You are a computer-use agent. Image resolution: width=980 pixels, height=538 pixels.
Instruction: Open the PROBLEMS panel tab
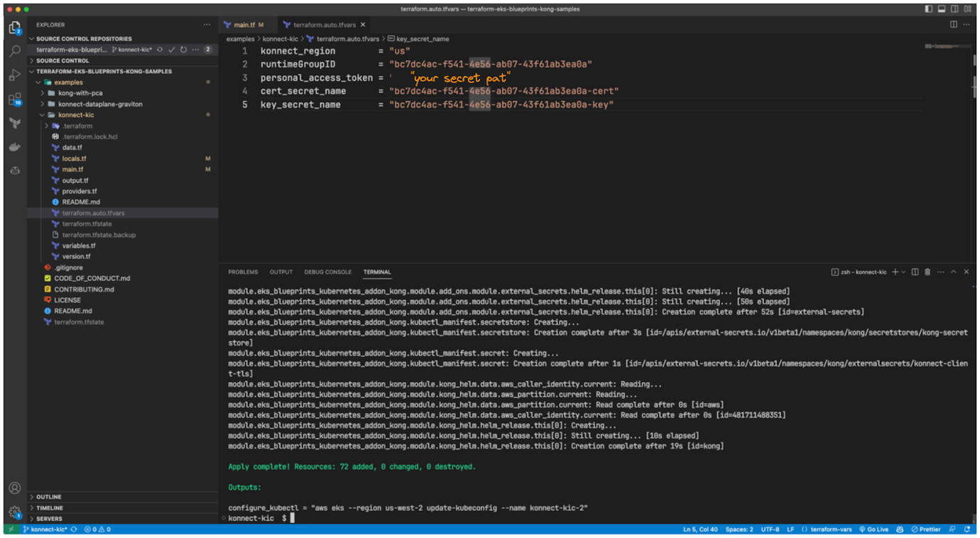[243, 271]
